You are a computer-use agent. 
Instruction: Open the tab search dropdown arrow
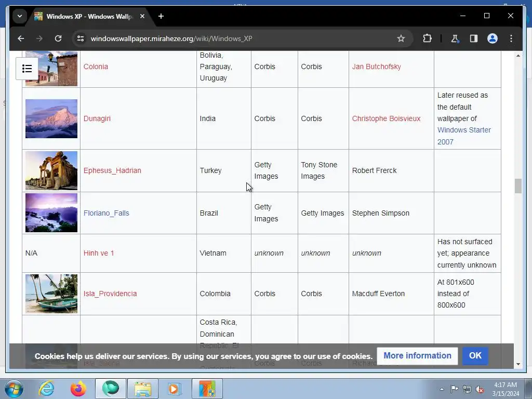20,16
